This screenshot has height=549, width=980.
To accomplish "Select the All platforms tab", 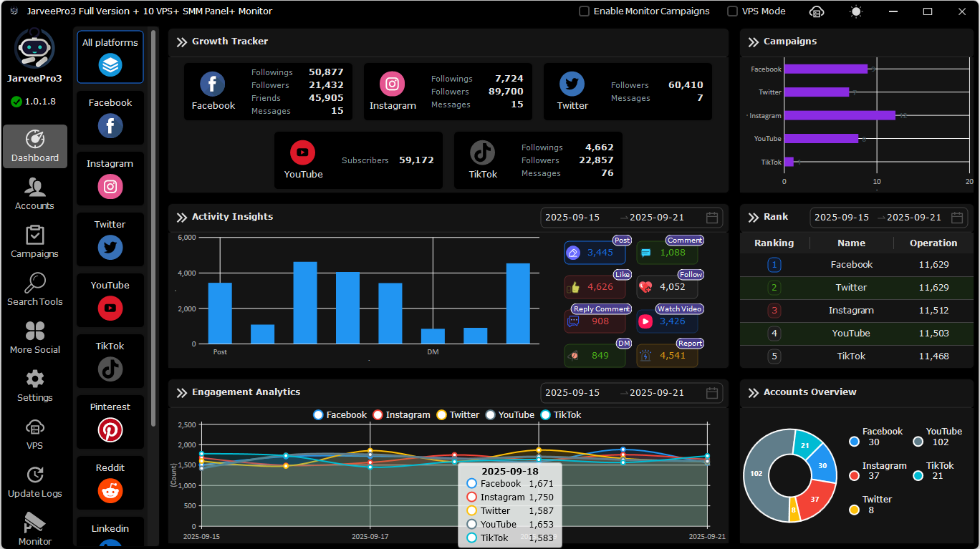I will click(x=110, y=57).
